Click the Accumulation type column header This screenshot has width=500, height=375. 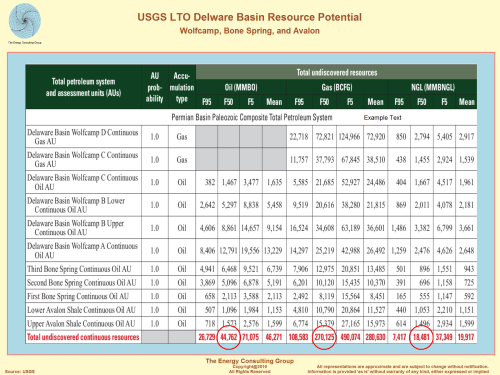182,87
